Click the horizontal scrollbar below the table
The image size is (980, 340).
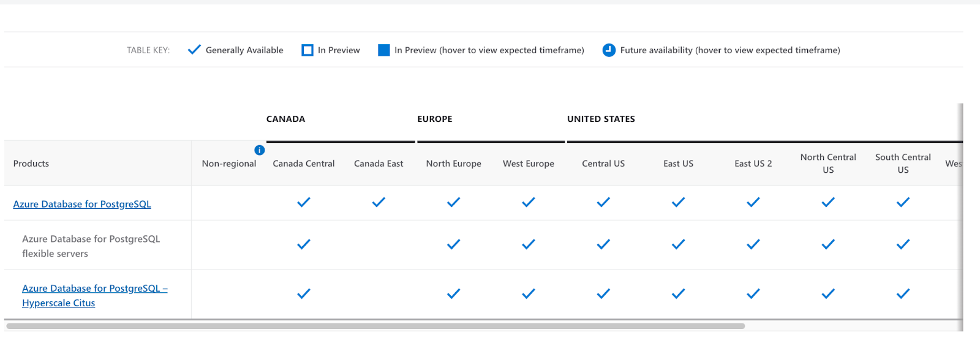click(x=375, y=326)
